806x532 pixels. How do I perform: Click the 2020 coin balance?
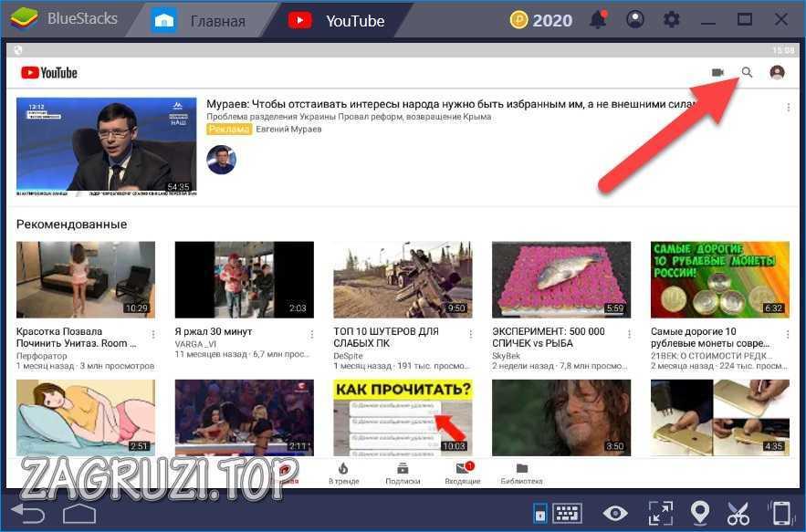(x=552, y=20)
